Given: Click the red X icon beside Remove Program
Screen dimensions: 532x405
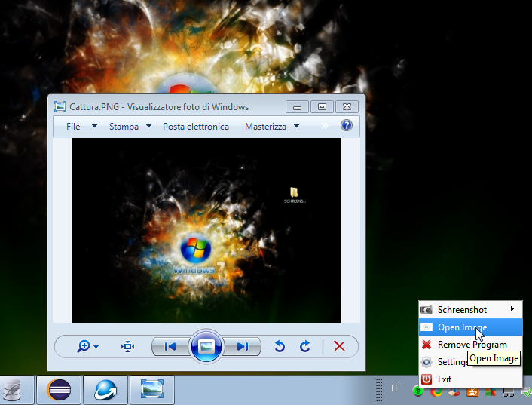Looking at the screenshot, I should (x=427, y=345).
